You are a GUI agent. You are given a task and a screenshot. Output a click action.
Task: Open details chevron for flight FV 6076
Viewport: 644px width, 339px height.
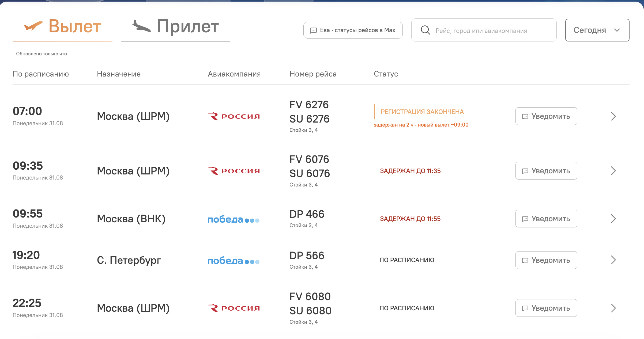(x=613, y=171)
